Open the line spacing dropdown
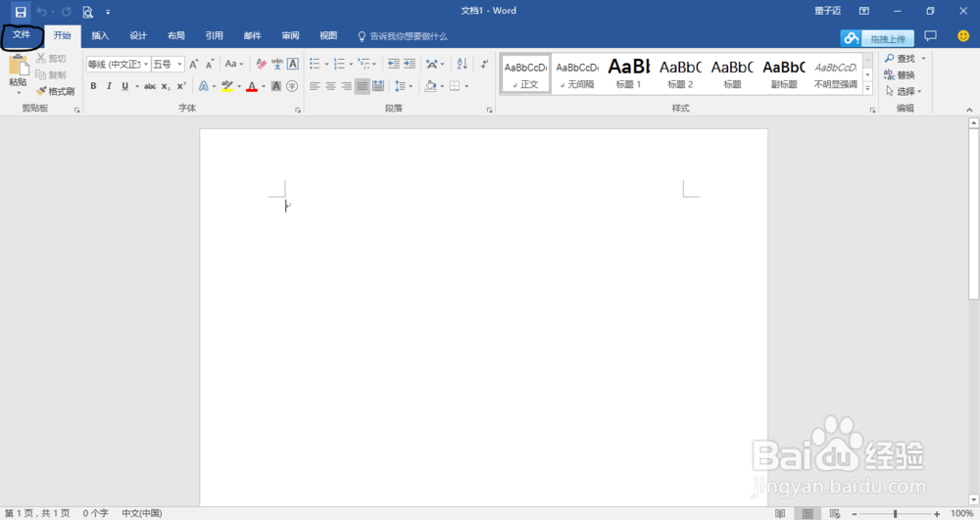The height and width of the screenshot is (520, 980). pyautogui.click(x=403, y=86)
